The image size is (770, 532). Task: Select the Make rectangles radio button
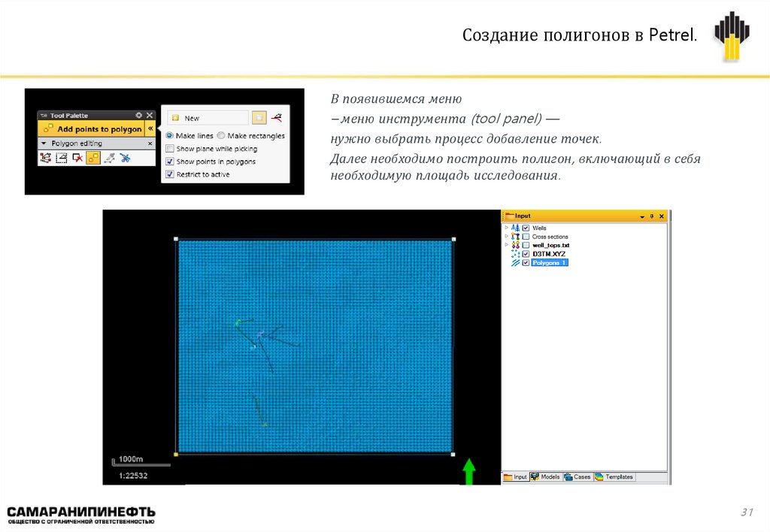point(221,135)
